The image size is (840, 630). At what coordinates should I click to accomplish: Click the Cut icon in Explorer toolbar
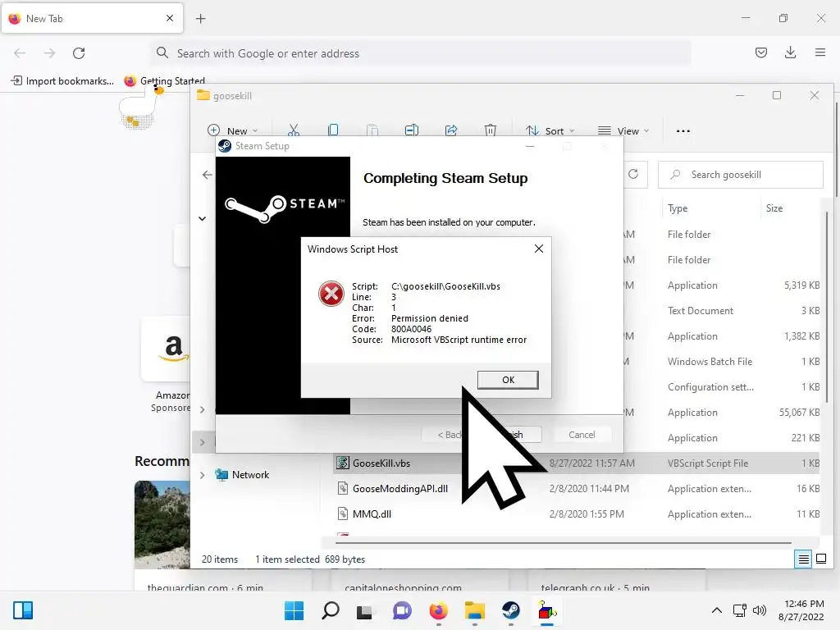[x=294, y=130]
